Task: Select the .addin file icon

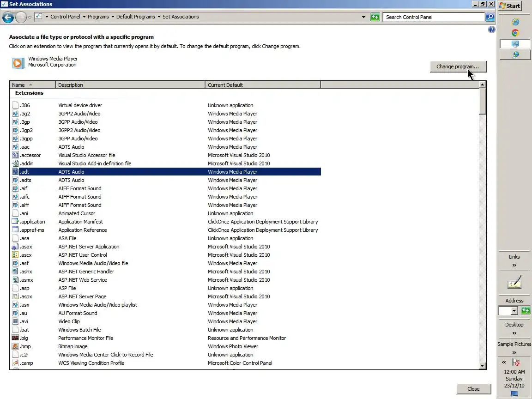Action: (x=15, y=163)
